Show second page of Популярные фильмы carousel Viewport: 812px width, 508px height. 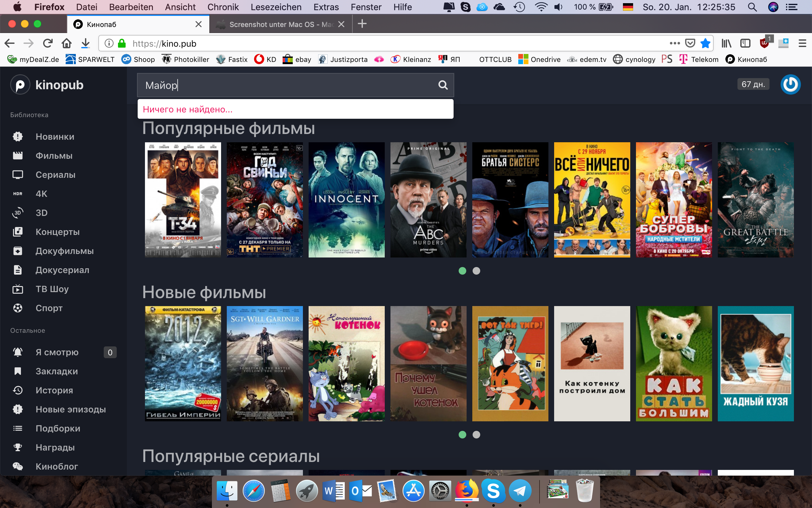(x=476, y=271)
